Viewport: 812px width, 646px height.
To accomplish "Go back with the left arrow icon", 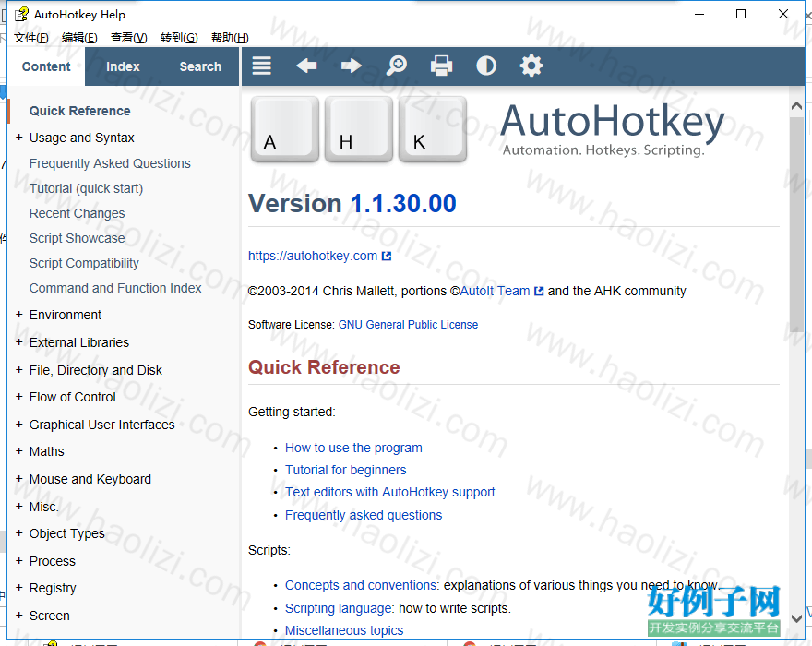I will pyautogui.click(x=306, y=66).
